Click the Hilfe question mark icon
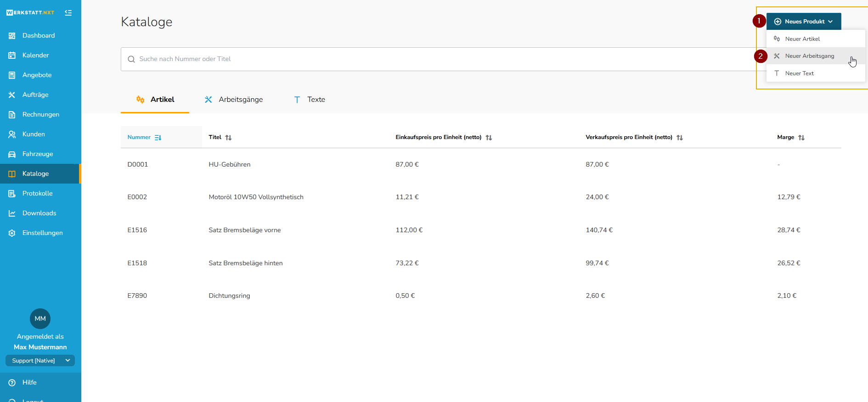Viewport: 868px width, 402px height. coord(12,383)
